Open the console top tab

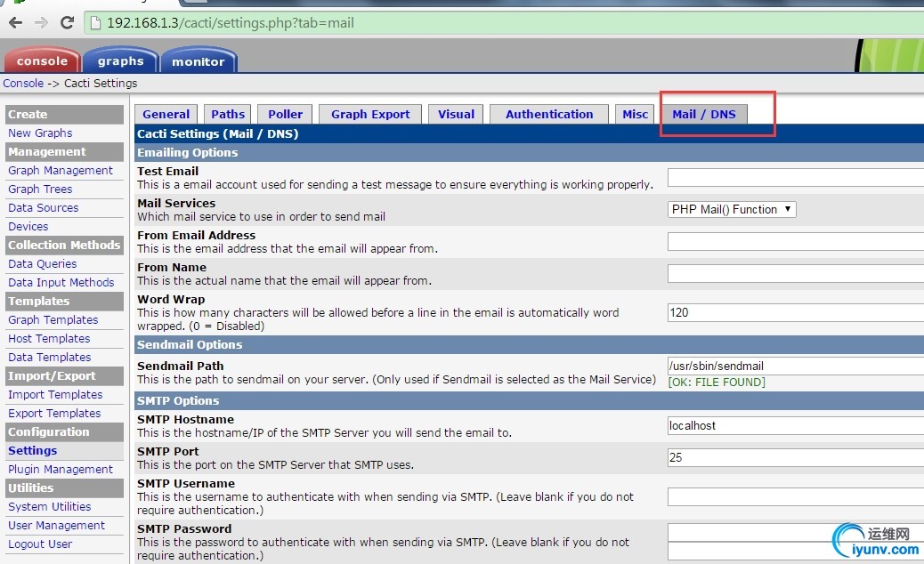point(42,60)
